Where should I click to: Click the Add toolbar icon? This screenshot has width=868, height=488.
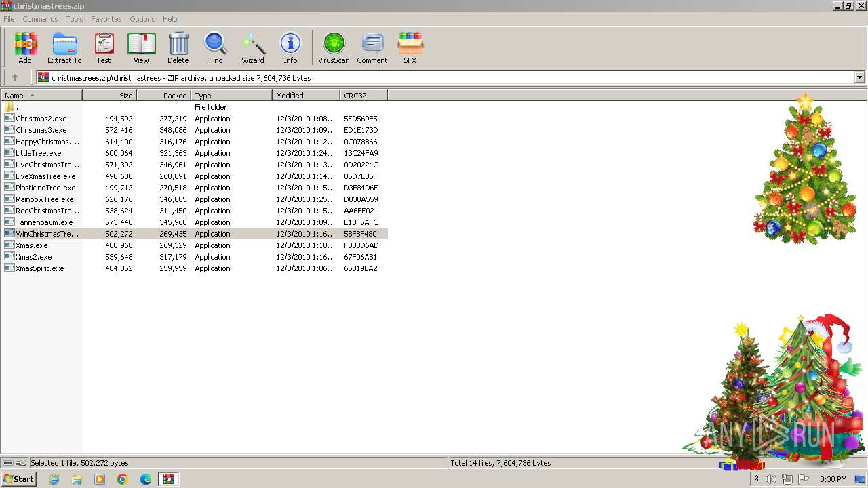(25, 47)
